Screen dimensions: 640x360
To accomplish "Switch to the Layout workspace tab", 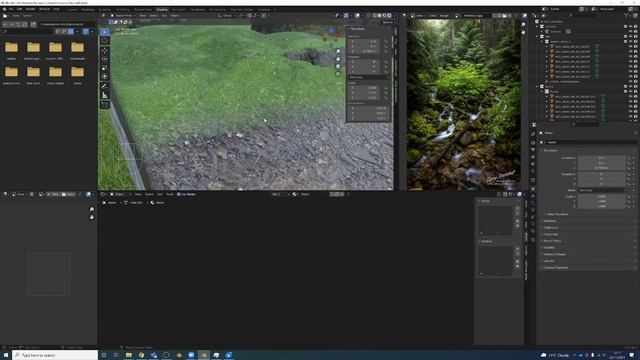I will (x=72, y=9).
